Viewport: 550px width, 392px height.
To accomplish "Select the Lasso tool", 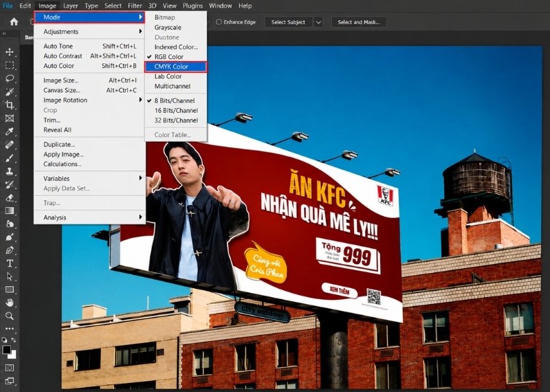I will click(x=10, y=78).
